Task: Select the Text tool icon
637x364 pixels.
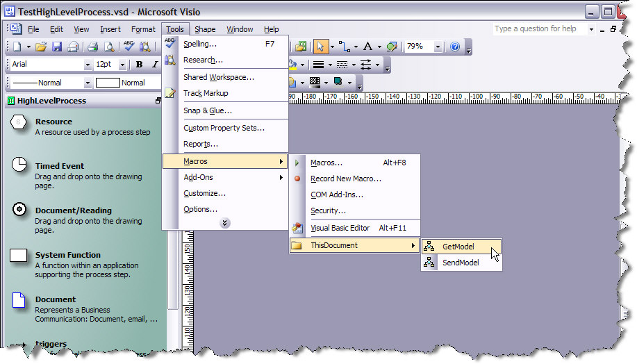Action: click(x=367, y=47)
